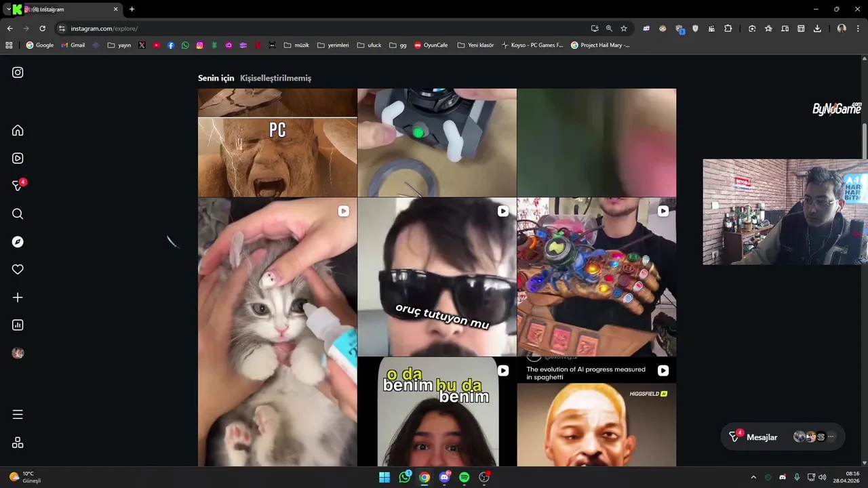
Task: Open the Instagram bookmark icon
Action: point(199,45)
